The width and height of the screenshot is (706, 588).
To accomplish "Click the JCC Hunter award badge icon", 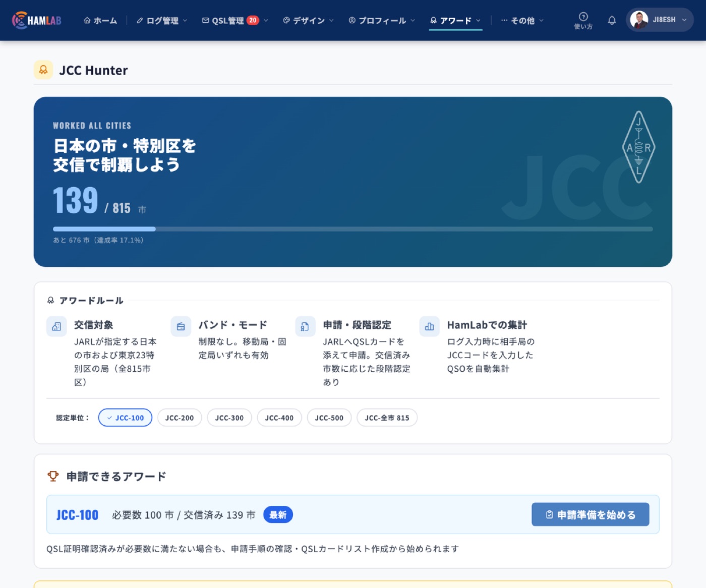I will pos(43,70).
